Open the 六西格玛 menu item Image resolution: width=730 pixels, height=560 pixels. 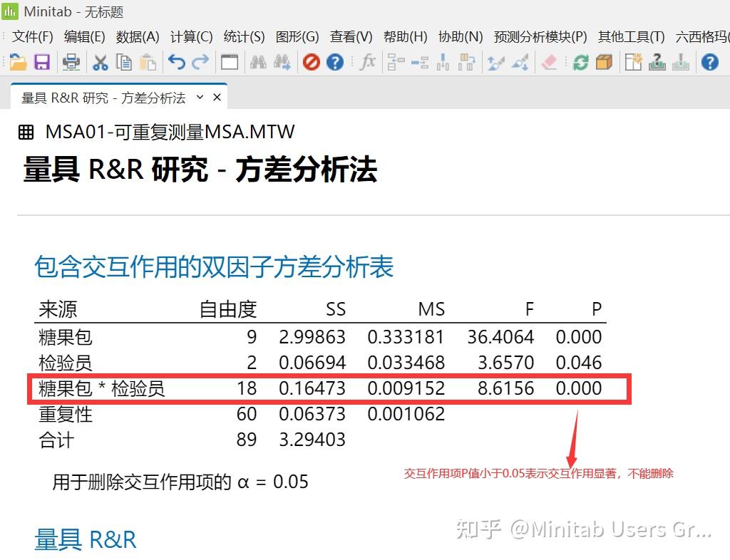(x=702, y=36)
